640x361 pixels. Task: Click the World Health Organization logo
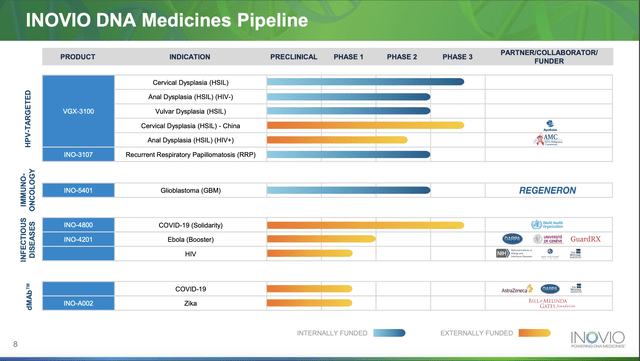point(547,224)
